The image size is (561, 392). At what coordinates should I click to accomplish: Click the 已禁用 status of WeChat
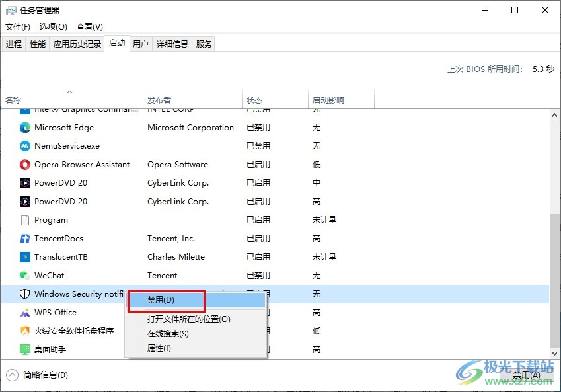258,276
